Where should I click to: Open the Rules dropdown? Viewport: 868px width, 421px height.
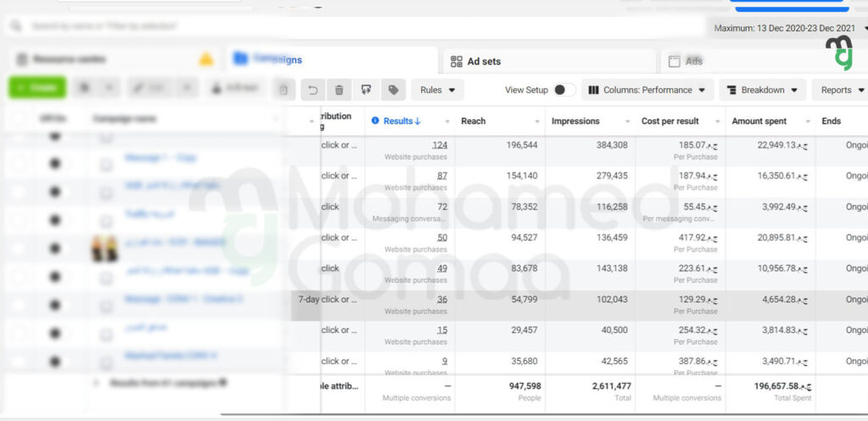(x=437, y=90)
